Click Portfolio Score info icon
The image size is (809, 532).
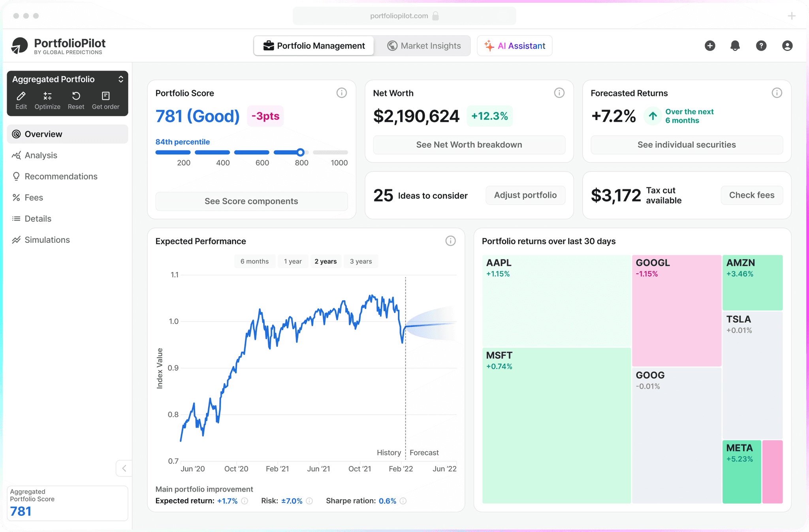click(x=342, y=93)
